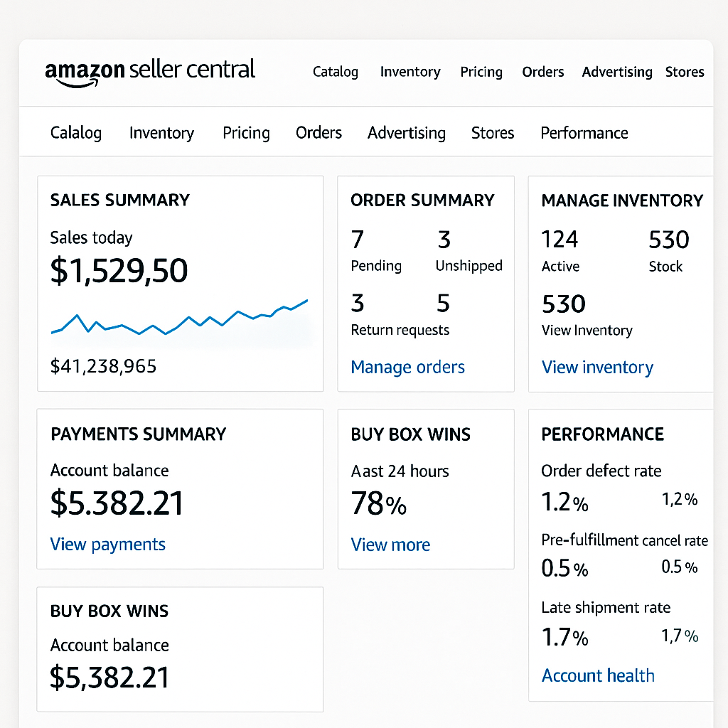Click the Return requests count of 3
Screen dimensions: 728x728
[x=358, y=303]
